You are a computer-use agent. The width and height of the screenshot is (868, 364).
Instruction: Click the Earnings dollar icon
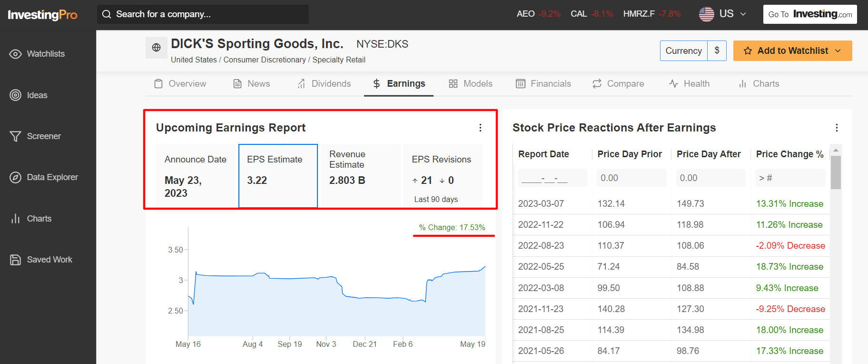[376, 84]
